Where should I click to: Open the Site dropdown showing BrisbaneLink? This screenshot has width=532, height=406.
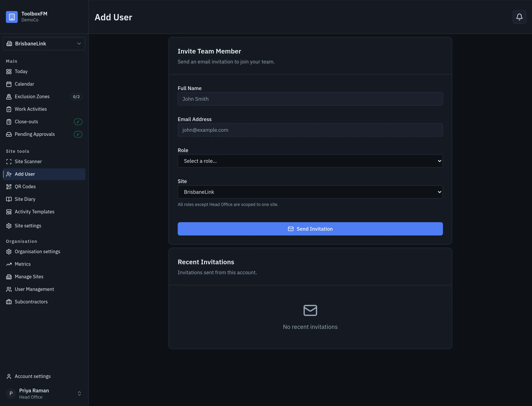[310, 192]
